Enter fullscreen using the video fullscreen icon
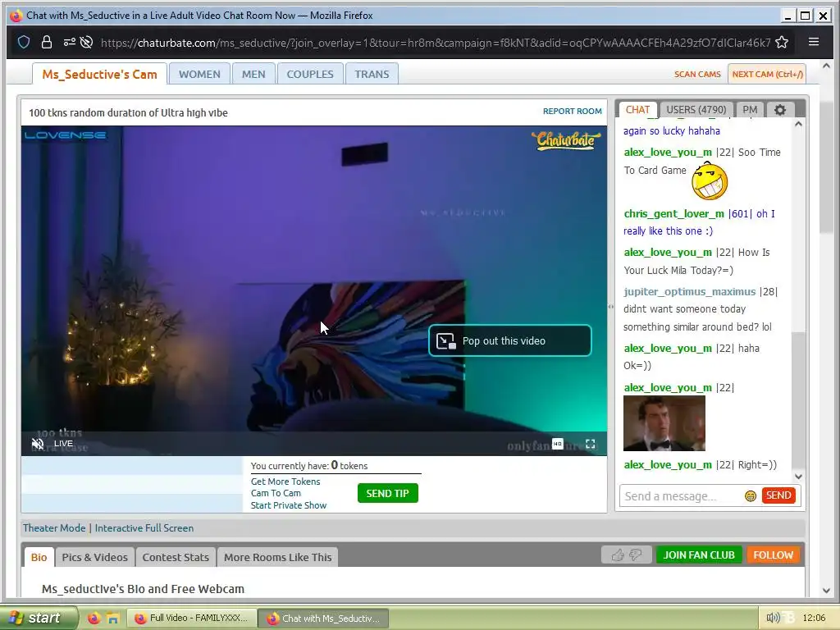The width and height of the screenshot is (840, 630). point(591,444)
